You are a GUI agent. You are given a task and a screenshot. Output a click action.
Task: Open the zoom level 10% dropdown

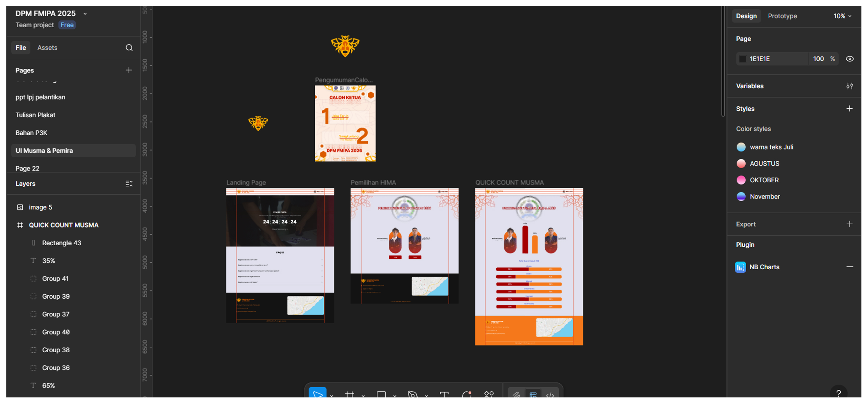pyautogui.click(x=842, y=16)
